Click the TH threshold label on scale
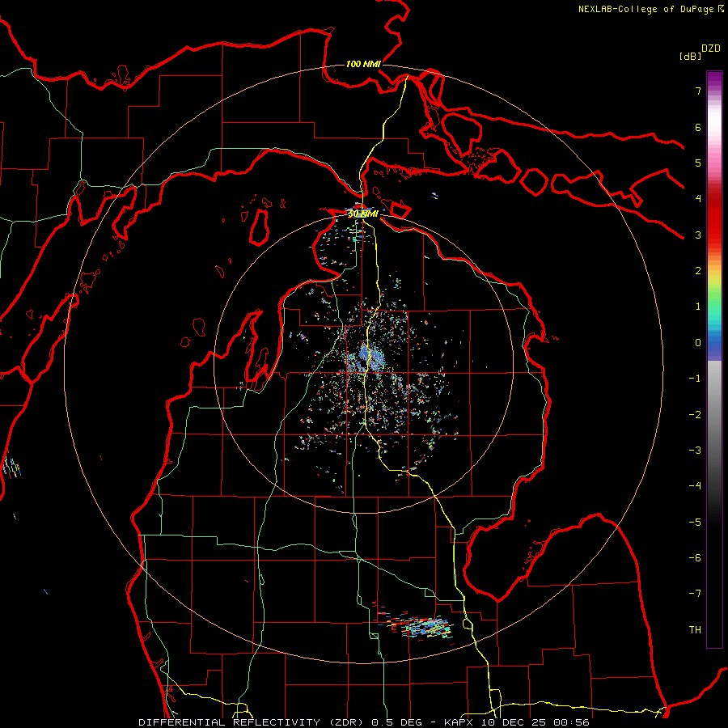This screenshot has height=728, width=728. point(695,630)
